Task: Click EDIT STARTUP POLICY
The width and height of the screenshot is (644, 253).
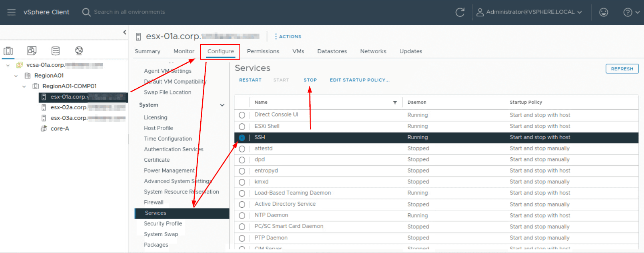Action: 360,80
